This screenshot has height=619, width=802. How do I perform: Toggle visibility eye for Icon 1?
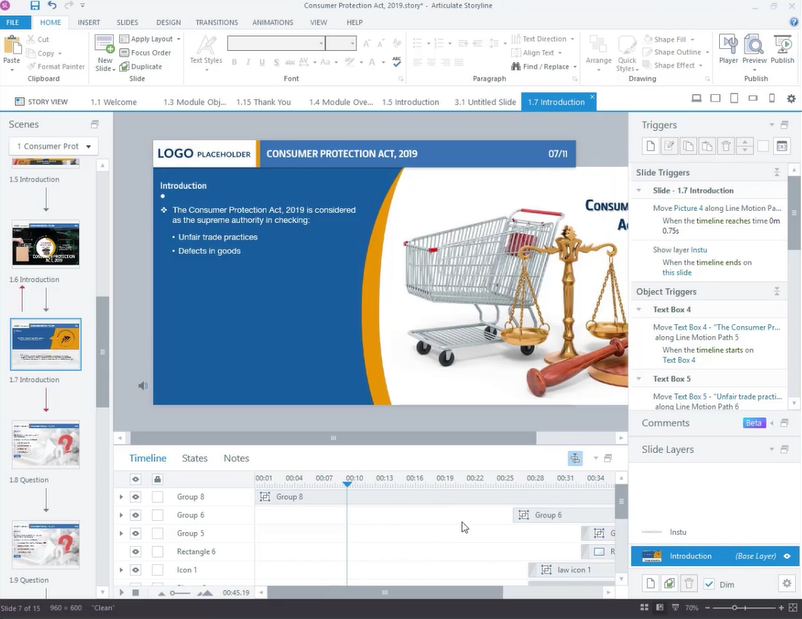136,570
